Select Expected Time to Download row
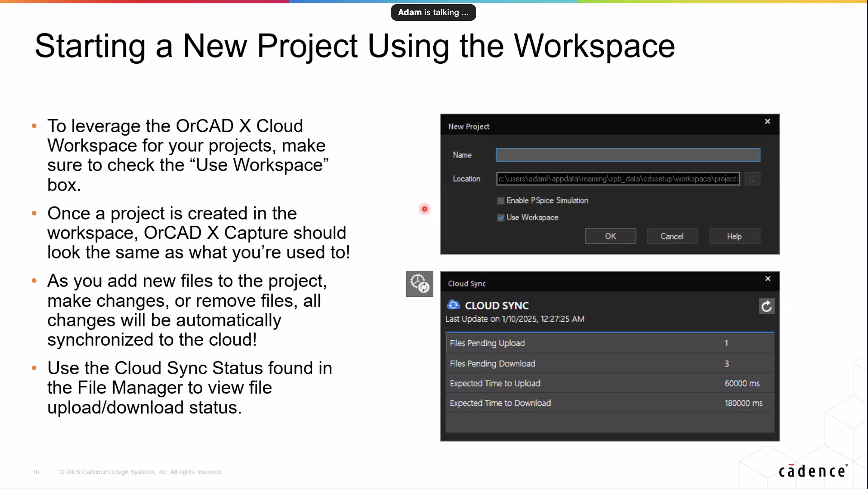Viewport: 868px width, 489px height. point(610,403)
